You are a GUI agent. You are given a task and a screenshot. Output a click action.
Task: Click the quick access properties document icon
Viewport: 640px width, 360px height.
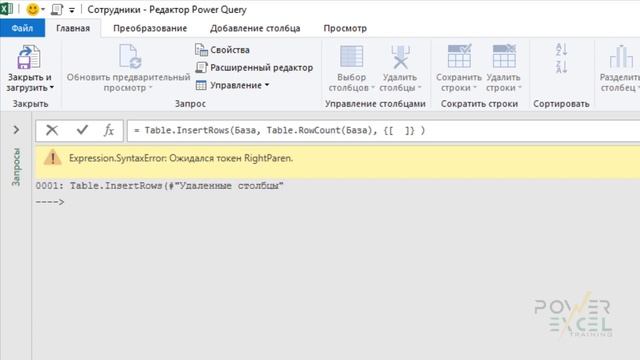(56, 9)
